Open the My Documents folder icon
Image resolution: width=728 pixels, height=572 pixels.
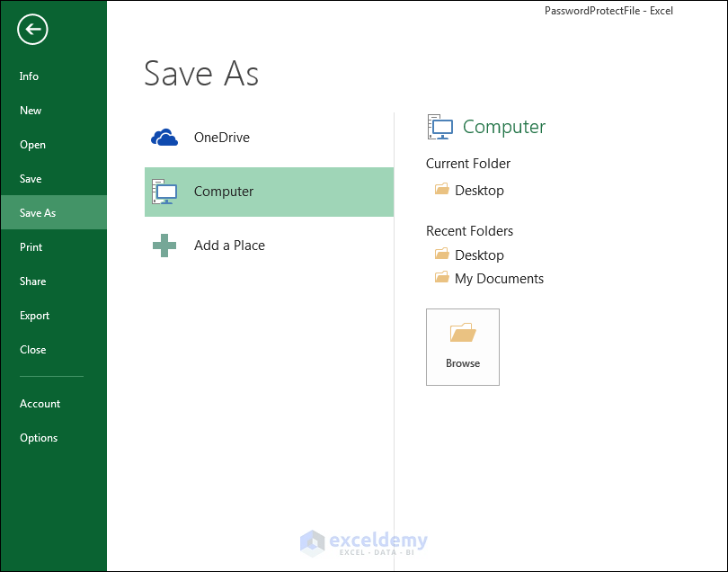pyautogui.click(x=440, y=278)
